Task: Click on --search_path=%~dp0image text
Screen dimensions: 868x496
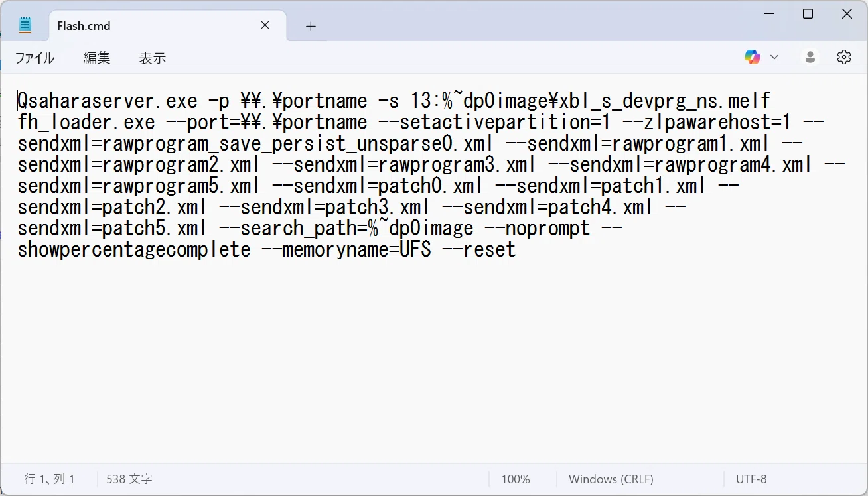Action: (346, 228)
